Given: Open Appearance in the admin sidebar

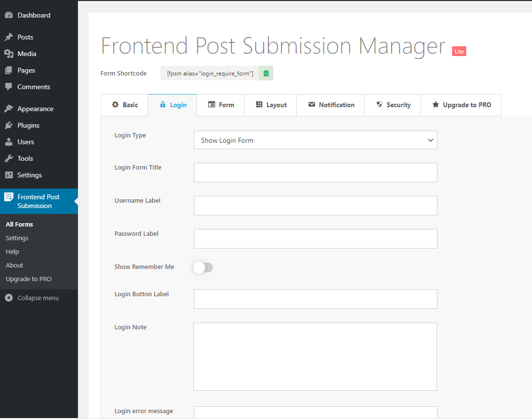Looking at the screenshot, I should (x=39, y=109).
